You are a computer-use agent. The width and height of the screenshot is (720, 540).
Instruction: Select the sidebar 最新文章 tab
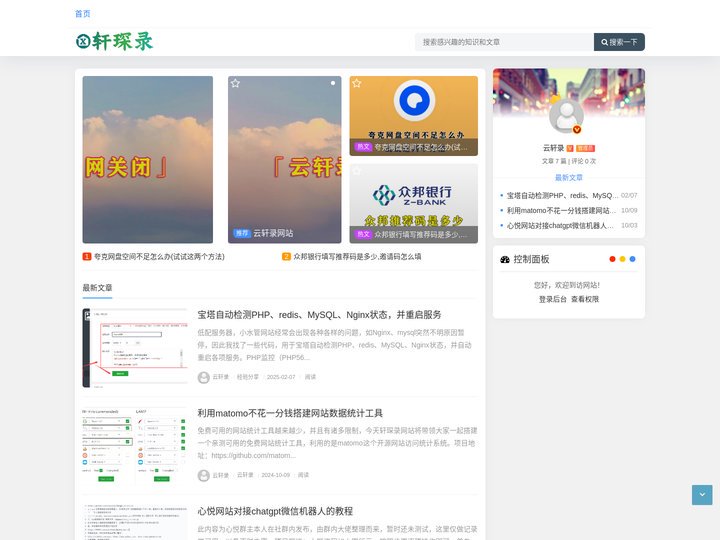568,178
